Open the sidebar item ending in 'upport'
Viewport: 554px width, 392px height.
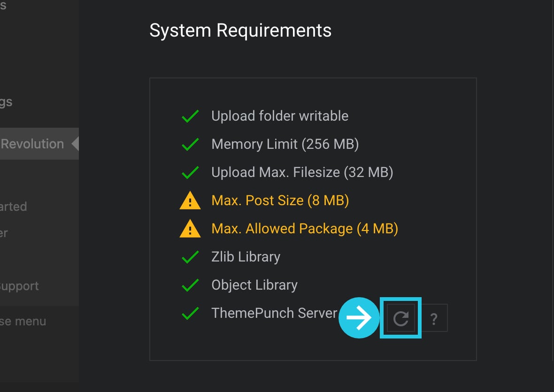click(19, 286)
